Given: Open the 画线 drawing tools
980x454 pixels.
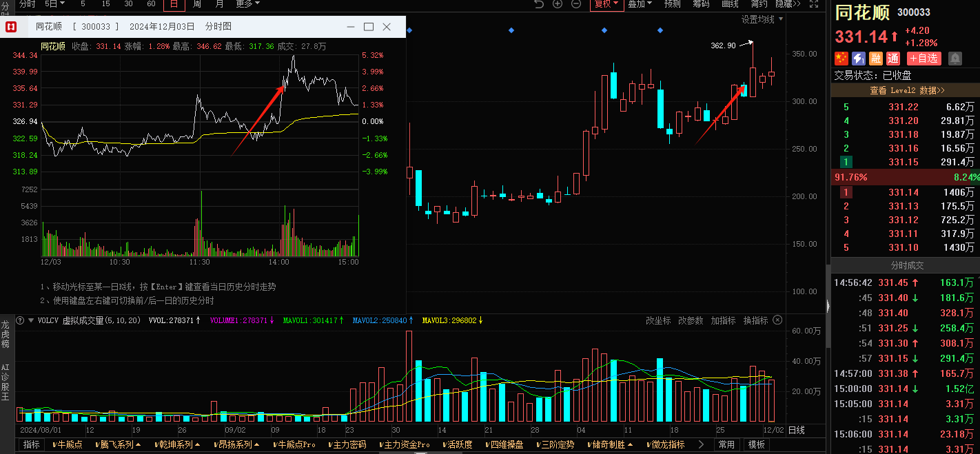Looking at the screenshot, I should tap(730, 4).
